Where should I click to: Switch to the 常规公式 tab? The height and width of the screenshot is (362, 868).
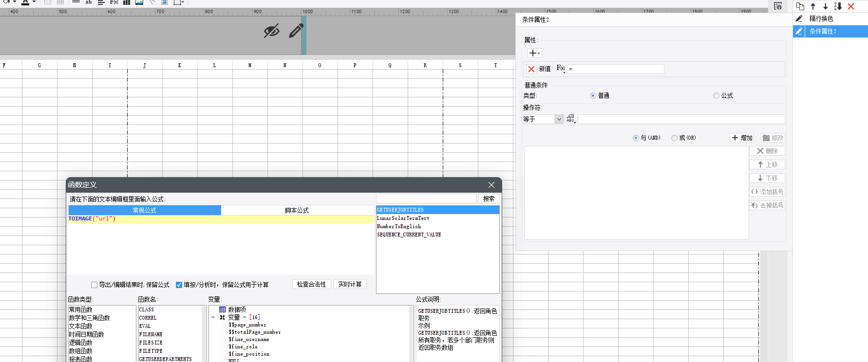(145, 210)
